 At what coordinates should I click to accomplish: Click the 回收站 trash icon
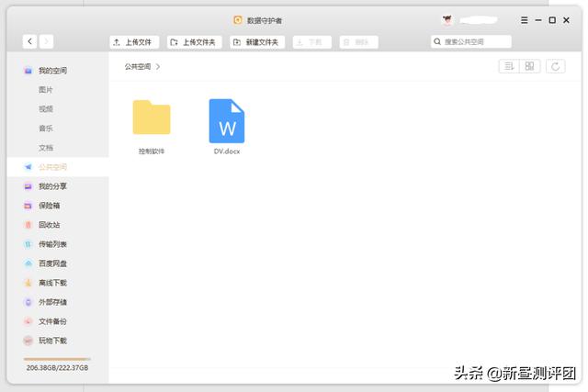pyautogui.click(x=28, y=225)
